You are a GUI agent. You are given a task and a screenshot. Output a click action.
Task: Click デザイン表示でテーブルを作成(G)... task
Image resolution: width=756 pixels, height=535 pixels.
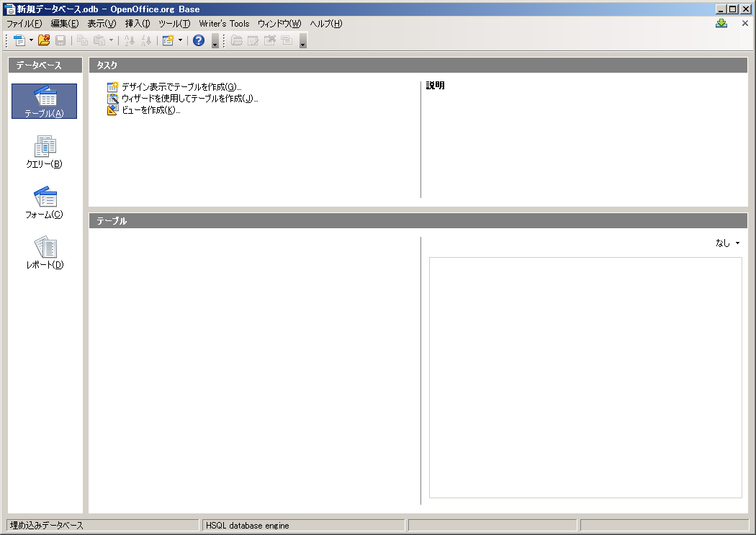point(174,86)
